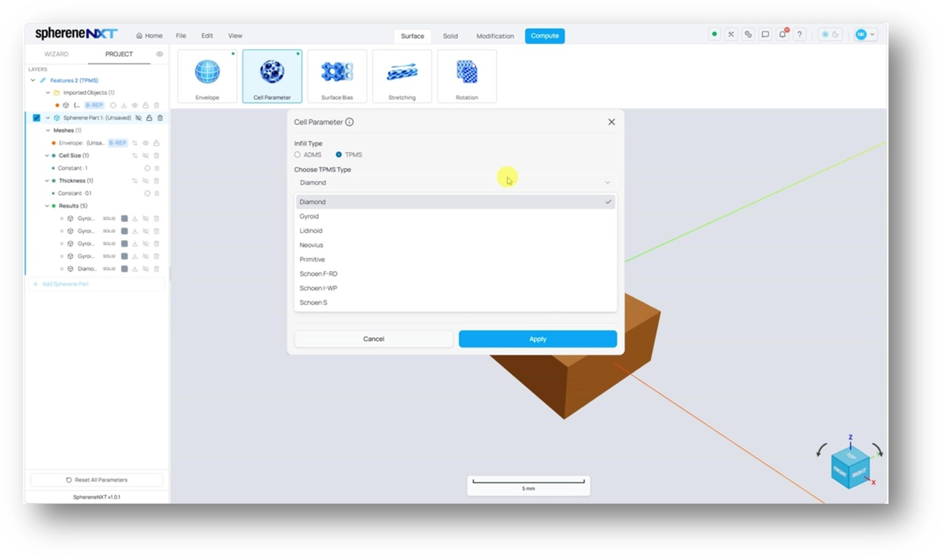Collapse the Meshes group

tap(48, 130)
